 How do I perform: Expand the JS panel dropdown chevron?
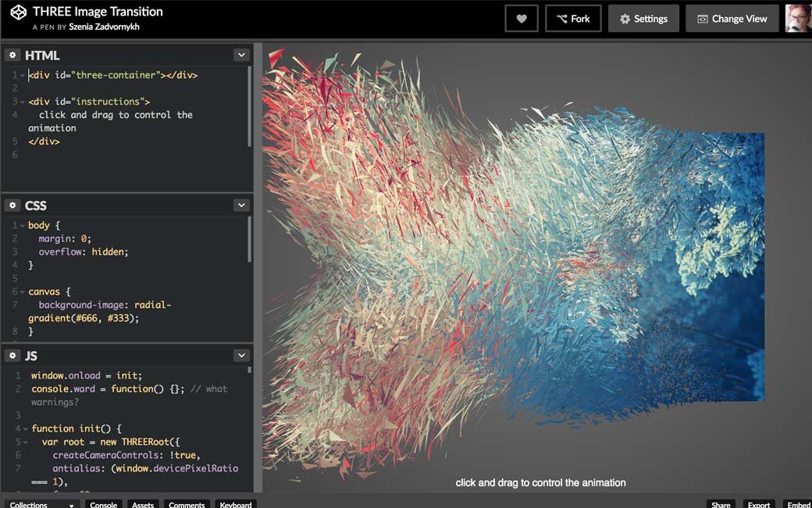(241, 356)
